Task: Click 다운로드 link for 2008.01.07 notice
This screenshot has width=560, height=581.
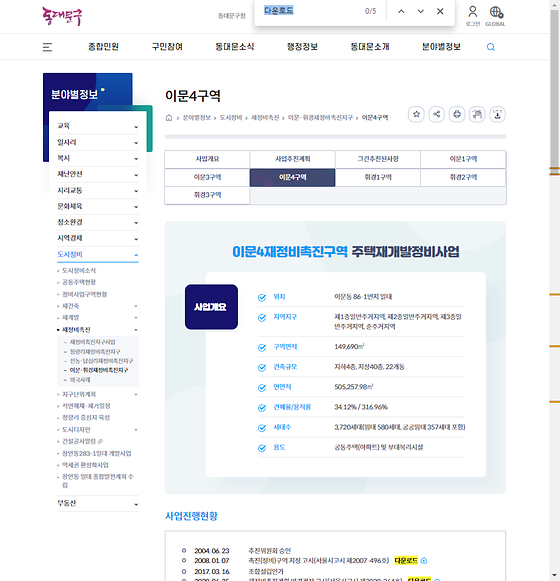Action: coord(406,561)
